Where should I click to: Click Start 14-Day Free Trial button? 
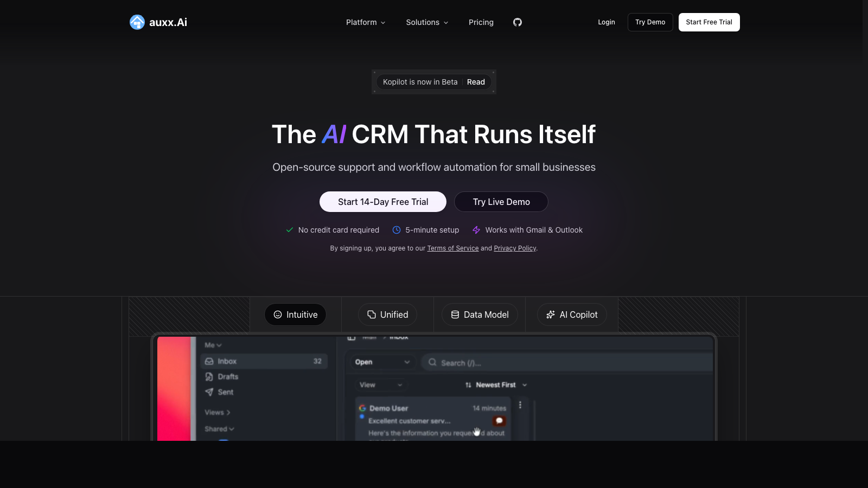pyautogui.click(x=383, y=202)
